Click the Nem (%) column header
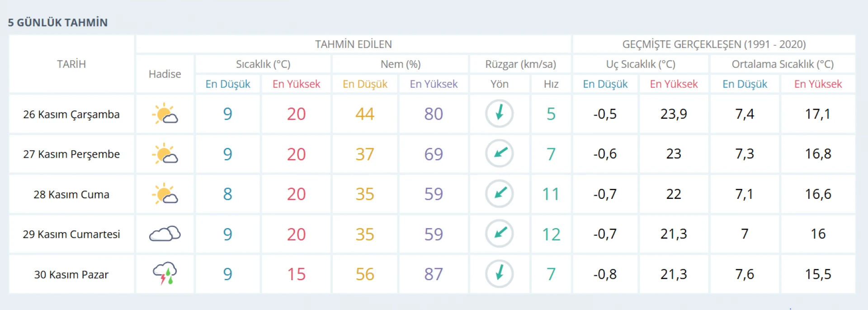 point(401,64)
